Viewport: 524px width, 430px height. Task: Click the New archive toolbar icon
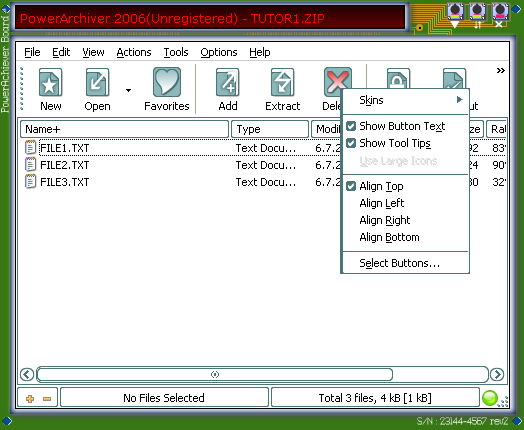click(x=50, y=83)
